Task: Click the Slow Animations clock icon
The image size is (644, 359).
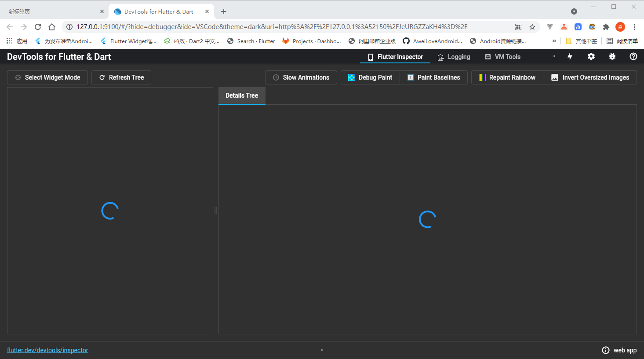Action: point(276,77)
